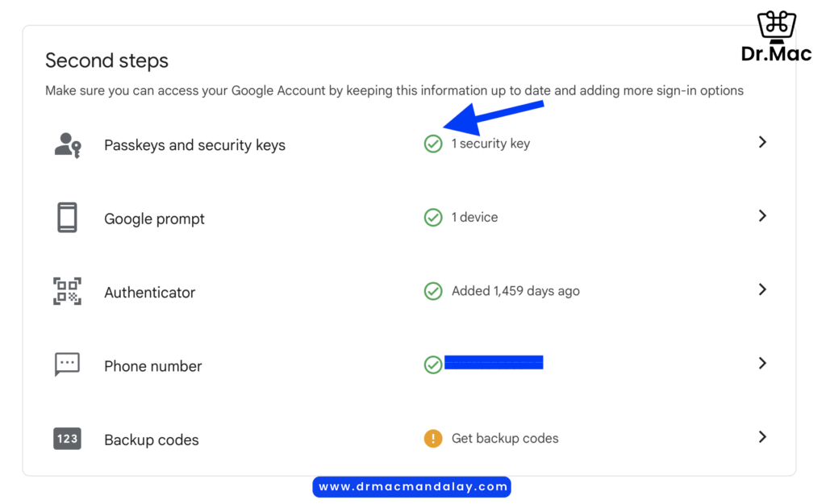The width and height of the screenshot is (826, 504).
Task: Expand the Google prompt row chevron
Action: tap(762, 215)
